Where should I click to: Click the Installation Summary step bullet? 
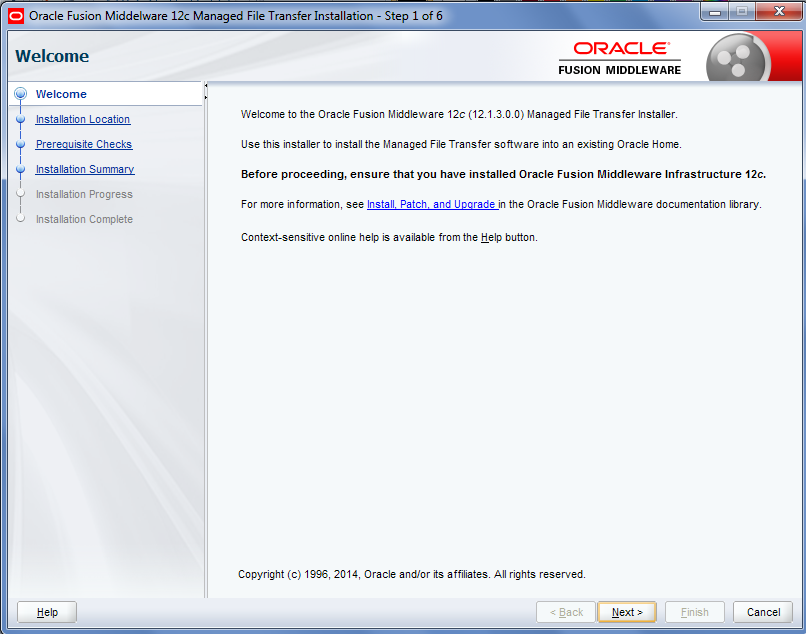[21, 169]
